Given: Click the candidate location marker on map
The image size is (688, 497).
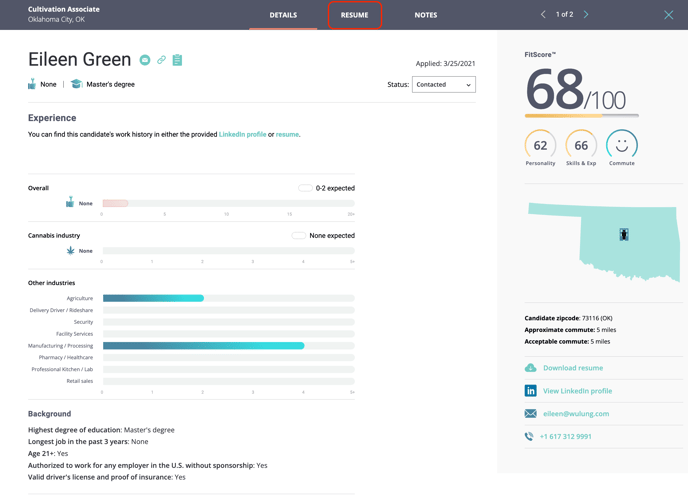Looking at the screenshot, I should pos(623,234).
